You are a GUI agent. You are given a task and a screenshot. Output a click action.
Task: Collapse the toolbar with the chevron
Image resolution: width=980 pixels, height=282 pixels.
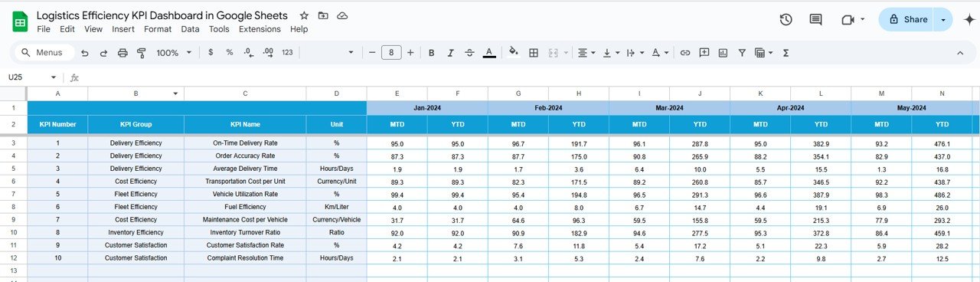pyautogui.click(x=960, y=53)
